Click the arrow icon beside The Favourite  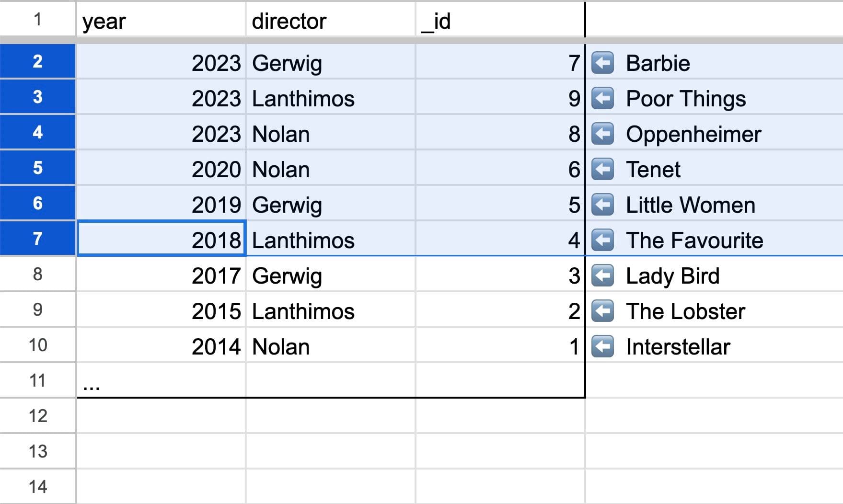(604, 240)
